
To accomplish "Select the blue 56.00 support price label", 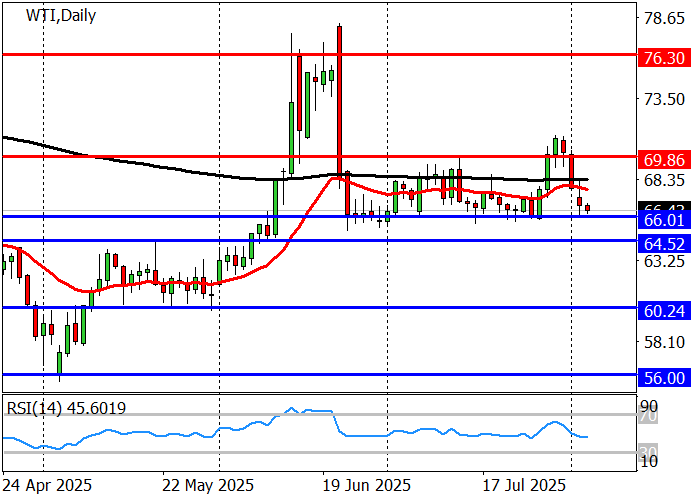I will (x=662, y=378).
